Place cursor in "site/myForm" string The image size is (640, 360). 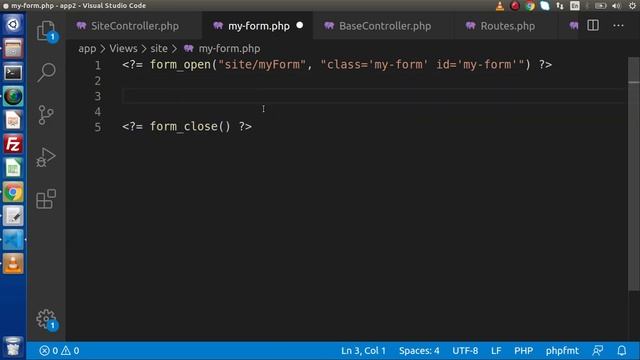[x=262, y=64]
